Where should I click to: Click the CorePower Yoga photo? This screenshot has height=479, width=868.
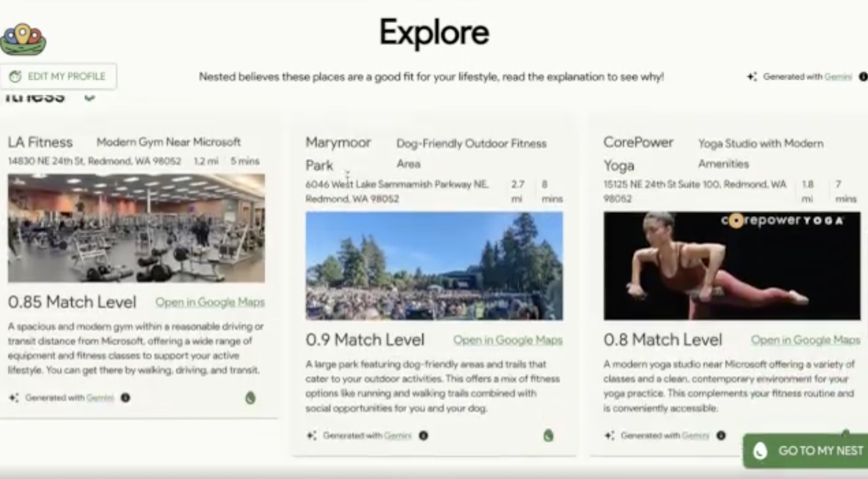point(731,266)
